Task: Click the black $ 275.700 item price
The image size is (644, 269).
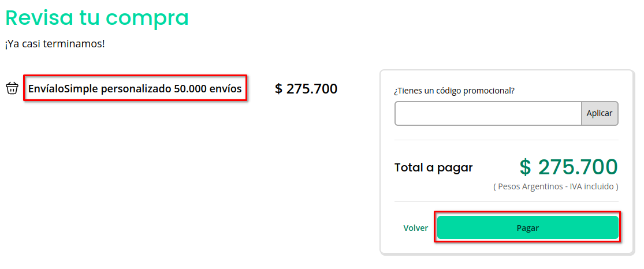Action: (306, 89)
